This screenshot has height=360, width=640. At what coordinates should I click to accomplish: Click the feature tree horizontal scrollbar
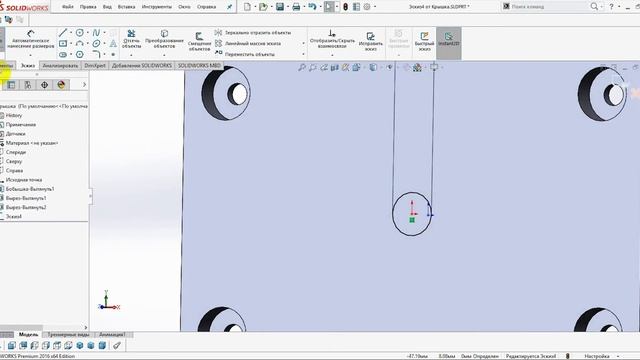point(21,327)
